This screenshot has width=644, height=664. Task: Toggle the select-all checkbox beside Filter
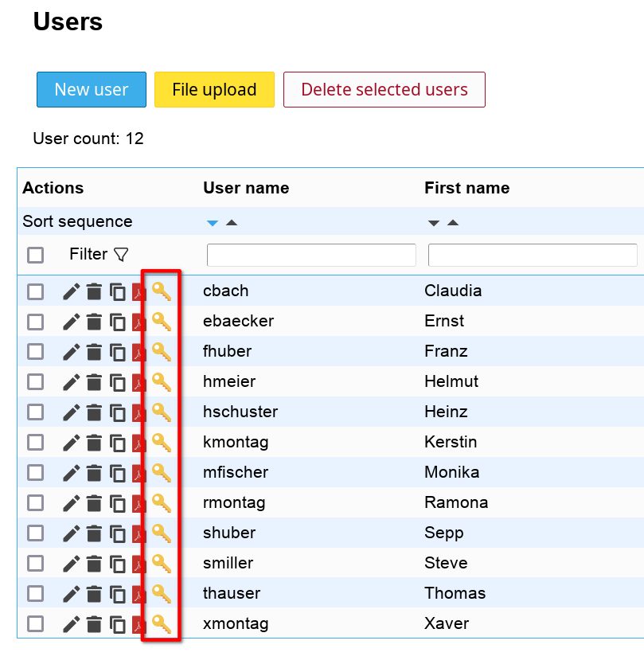[x=36, y=255]
